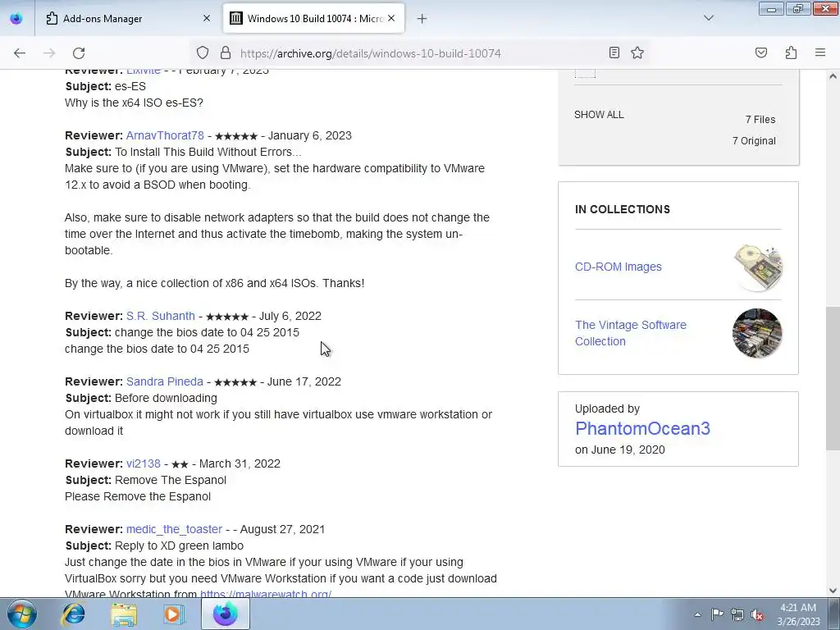Viewport: 840px width, 630px height.
Task: Open network tray icon
Action: coord(737,614)
